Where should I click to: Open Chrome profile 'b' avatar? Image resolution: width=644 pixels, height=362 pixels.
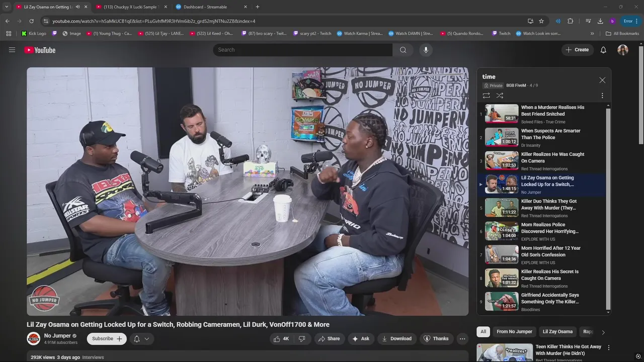[x=612, y=21]
